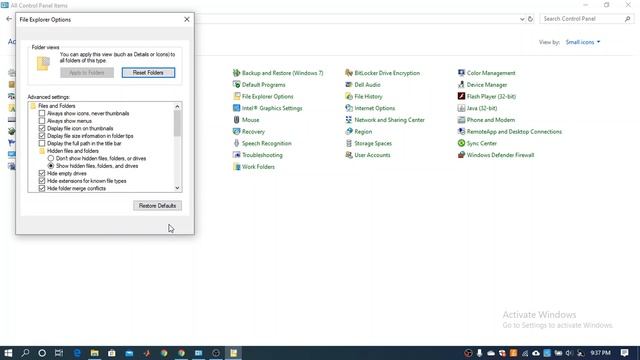640x360 pixels.
Task: Open File History item
Action: pyautogui.click(x=364, y=97)
